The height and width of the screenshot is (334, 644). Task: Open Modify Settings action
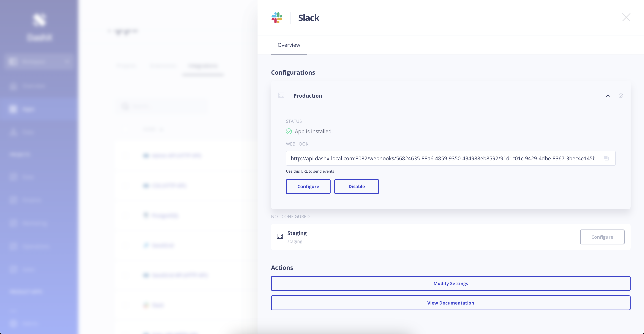click(x=451, y=283)
